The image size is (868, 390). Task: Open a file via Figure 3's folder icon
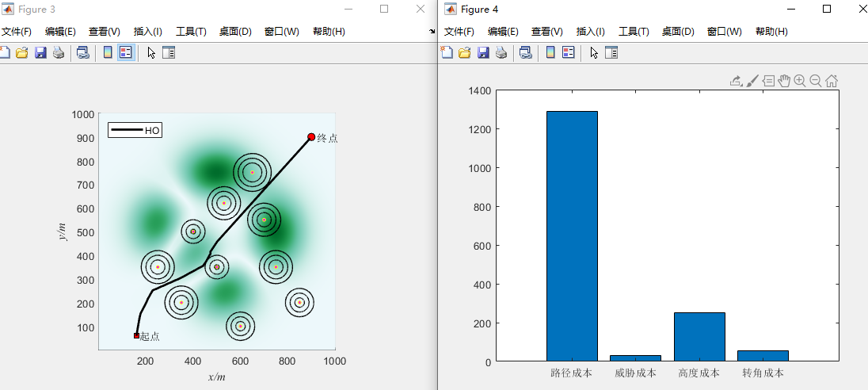tap(22, 53)
